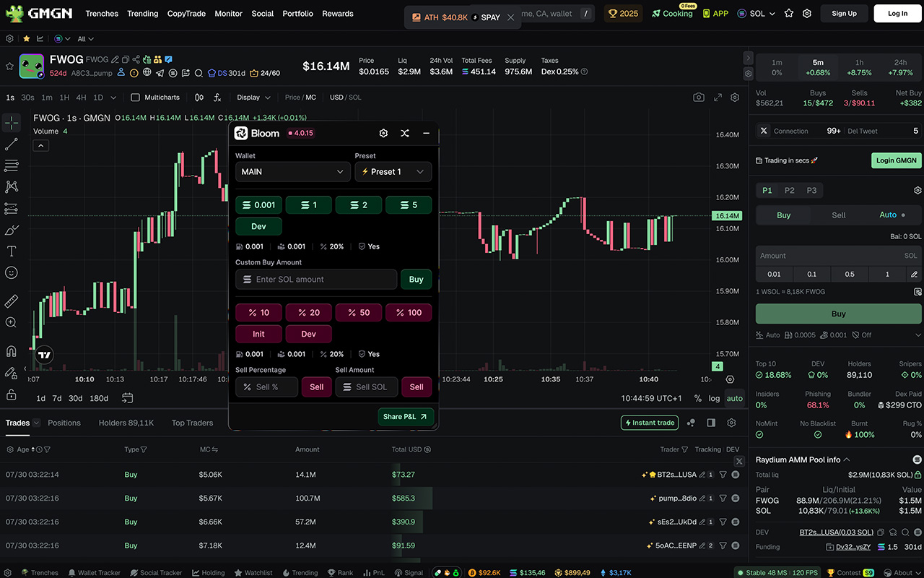Select the P2 preset tab
Viewport: 924px width, 578px height.
tap(790, 191)
